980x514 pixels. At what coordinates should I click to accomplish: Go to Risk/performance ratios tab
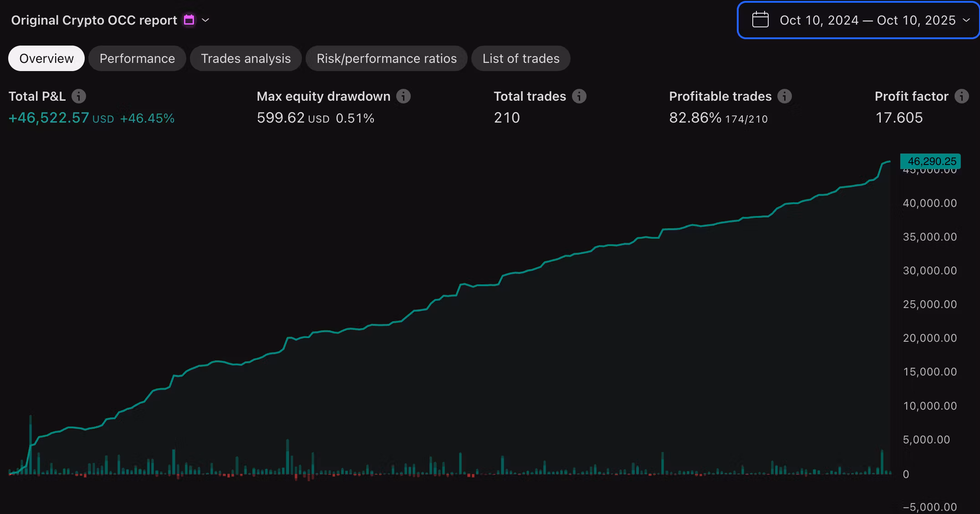tap(386, 58)
